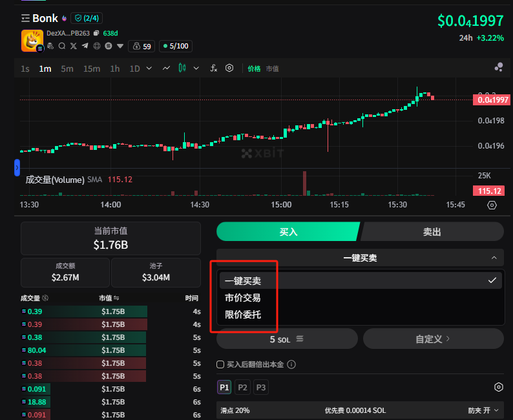This screenshot has height=420, width=513.
Task: Switch chart interval to 1h
Action: click(115, 68)
